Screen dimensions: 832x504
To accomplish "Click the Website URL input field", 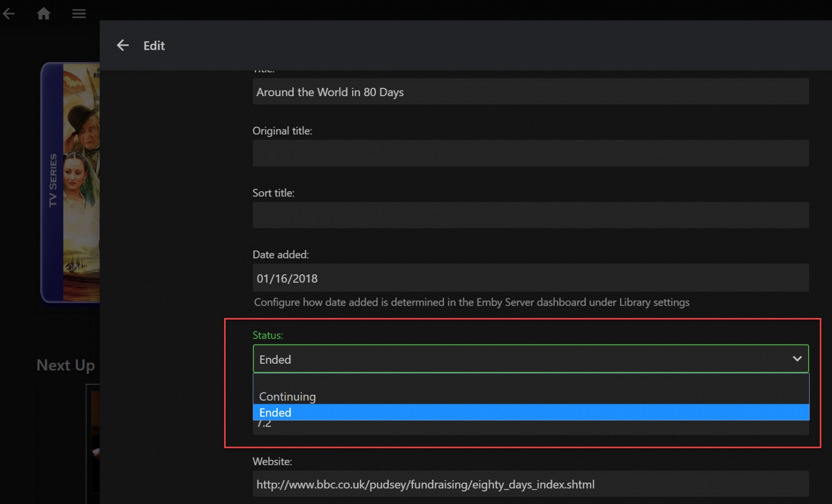I will point(530,484).
